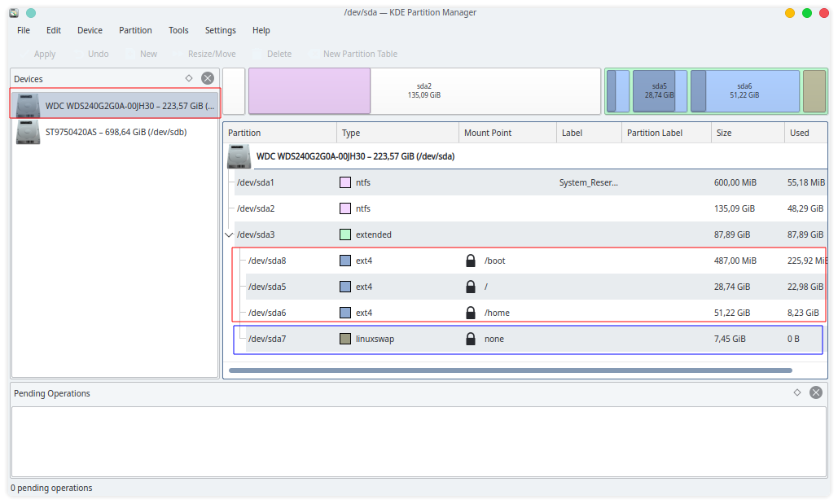838x504 pixels.
Task: Close the Pending Operations panel
Action: point(816,392)
